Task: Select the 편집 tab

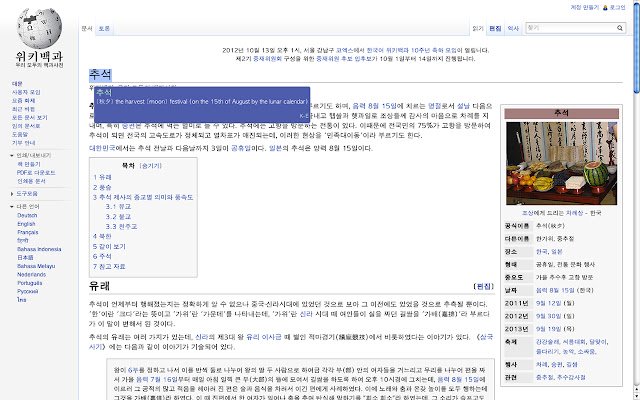Action: pyautogui.click(x=495, y=28)
